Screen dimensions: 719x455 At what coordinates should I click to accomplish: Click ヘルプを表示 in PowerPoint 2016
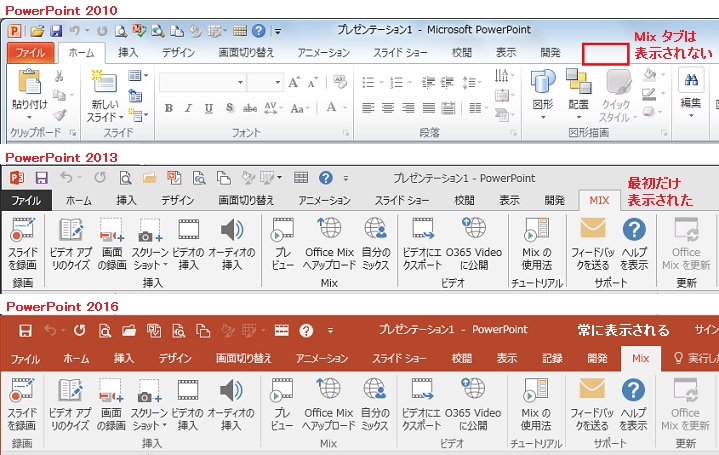633,405
